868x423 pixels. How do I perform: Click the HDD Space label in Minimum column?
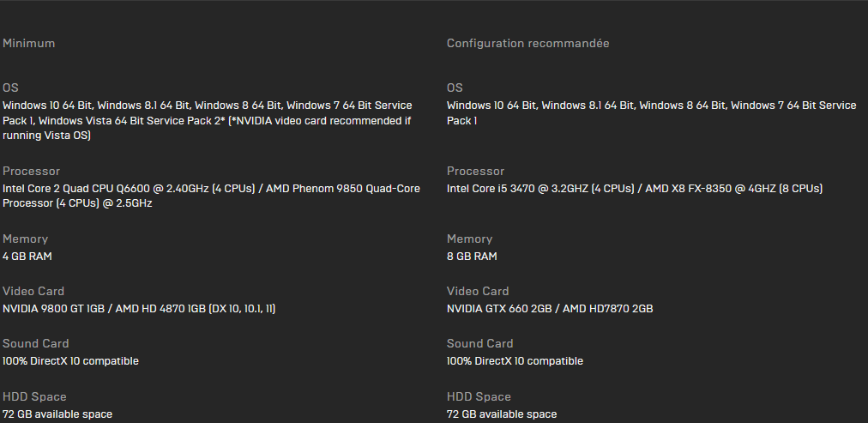pos(34,396)
